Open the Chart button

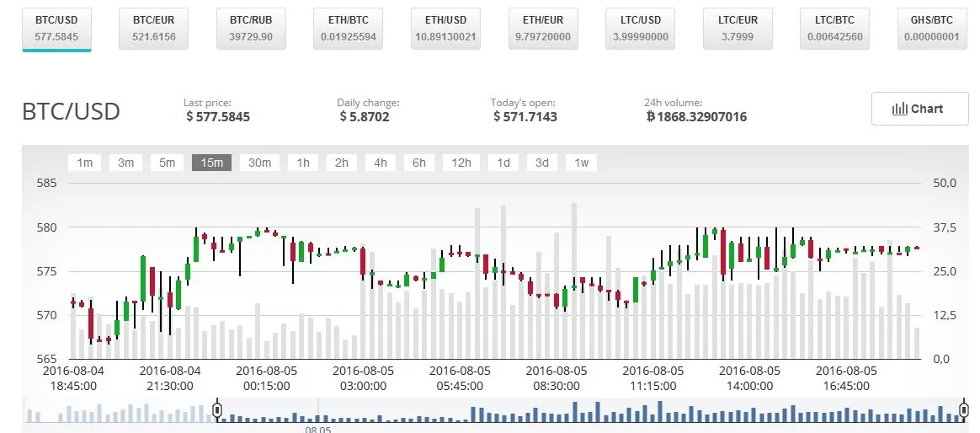919,109
